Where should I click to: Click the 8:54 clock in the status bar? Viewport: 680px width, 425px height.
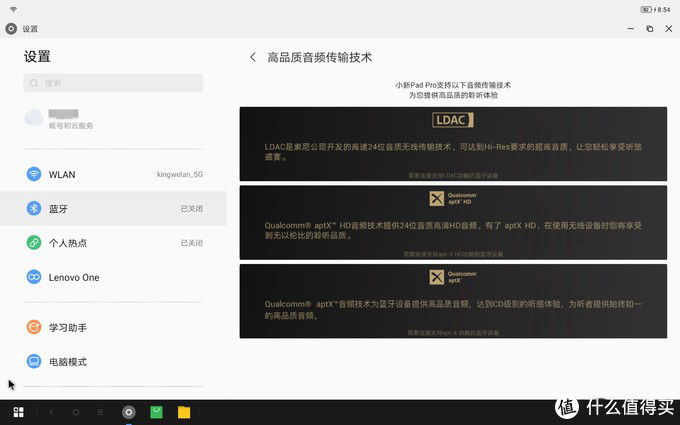pos(664,10)
